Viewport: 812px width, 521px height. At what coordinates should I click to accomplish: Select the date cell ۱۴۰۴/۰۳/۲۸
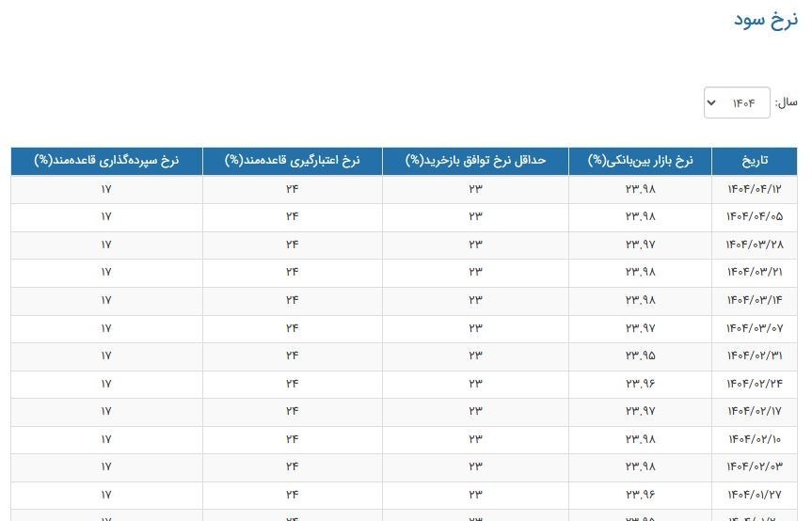point(755,245)
